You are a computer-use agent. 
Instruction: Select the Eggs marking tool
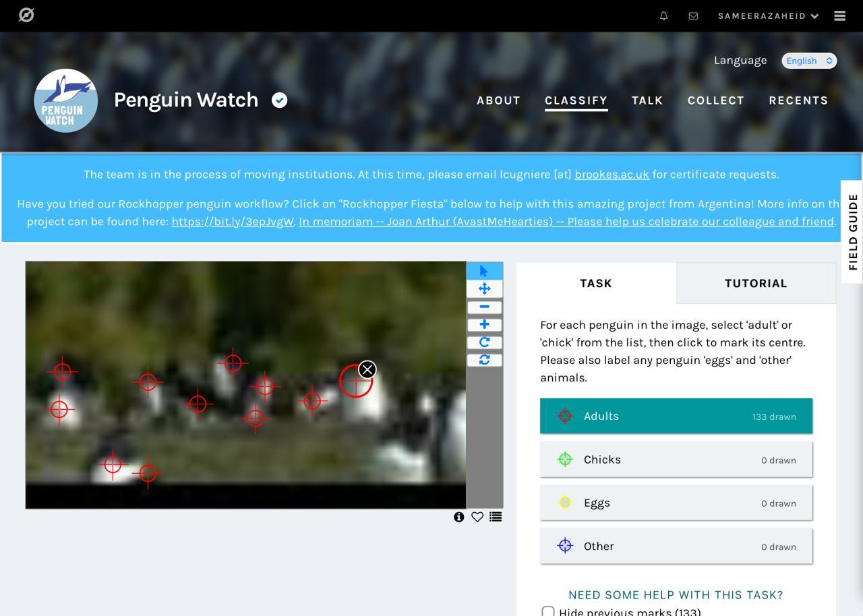(676, 503)
